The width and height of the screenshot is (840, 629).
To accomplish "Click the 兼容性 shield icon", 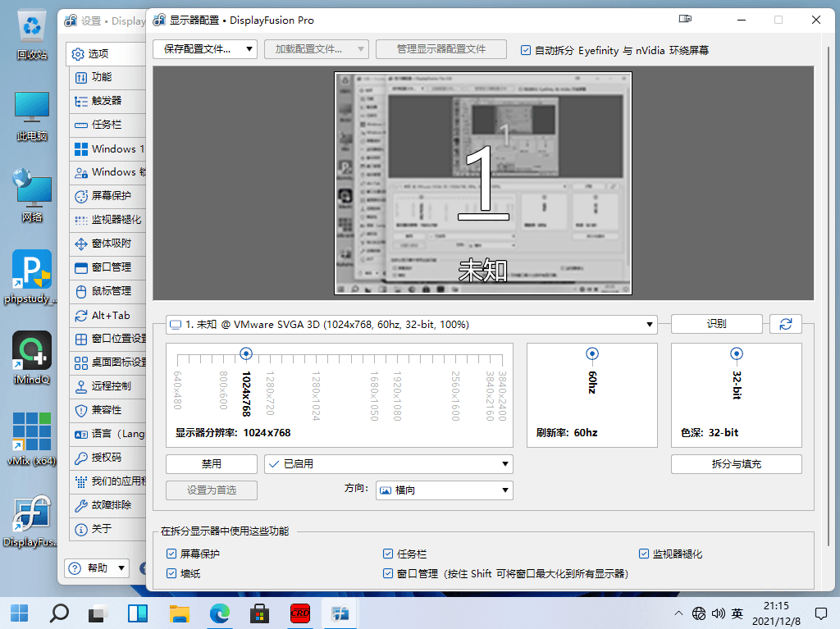I will (81, 411).
